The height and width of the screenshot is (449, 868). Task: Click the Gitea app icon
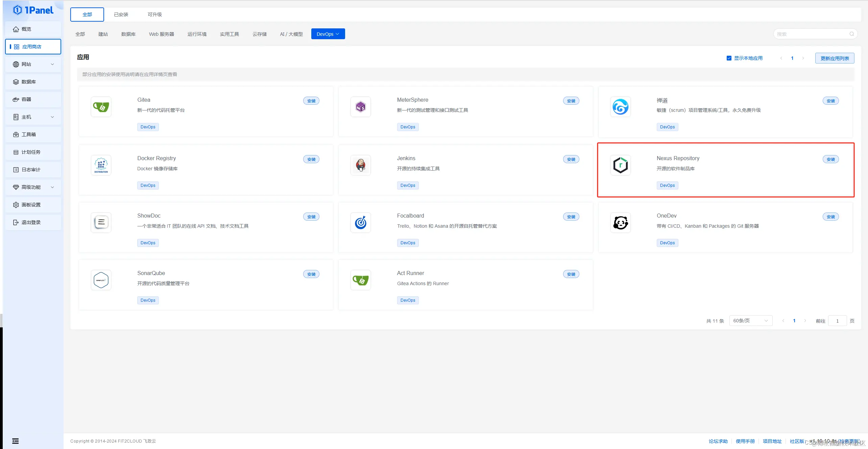(101, 107)
